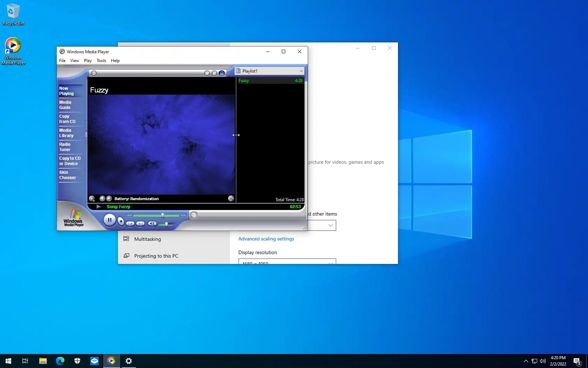
Task: Open the Tools menu
Action: 101,61
